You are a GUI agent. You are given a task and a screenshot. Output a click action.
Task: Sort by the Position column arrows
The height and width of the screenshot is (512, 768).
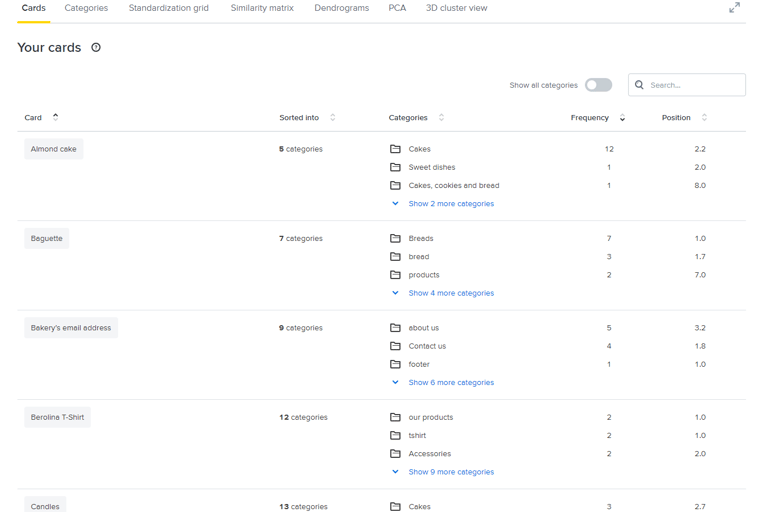704,117
